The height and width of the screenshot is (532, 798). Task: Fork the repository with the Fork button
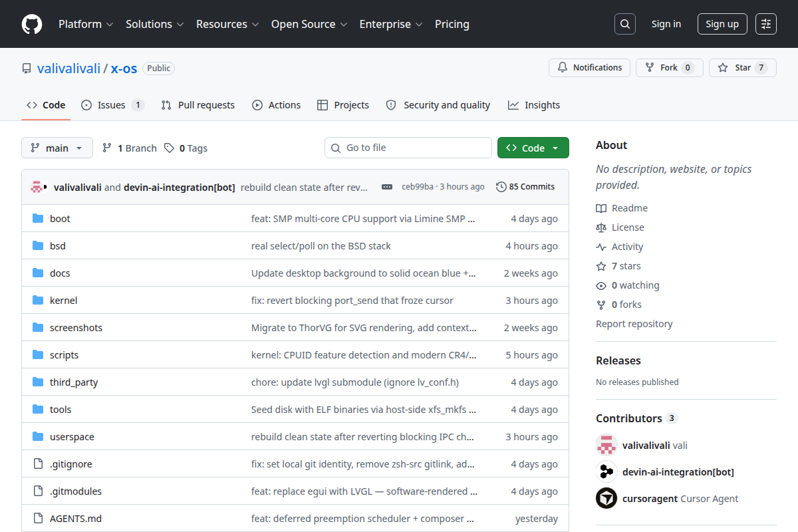[669, 68]
